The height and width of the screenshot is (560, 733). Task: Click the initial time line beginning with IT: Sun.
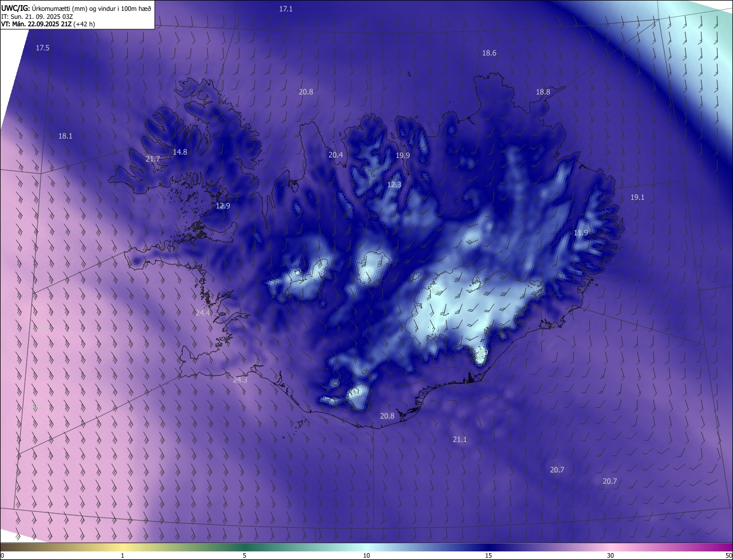tap(37, 17)
